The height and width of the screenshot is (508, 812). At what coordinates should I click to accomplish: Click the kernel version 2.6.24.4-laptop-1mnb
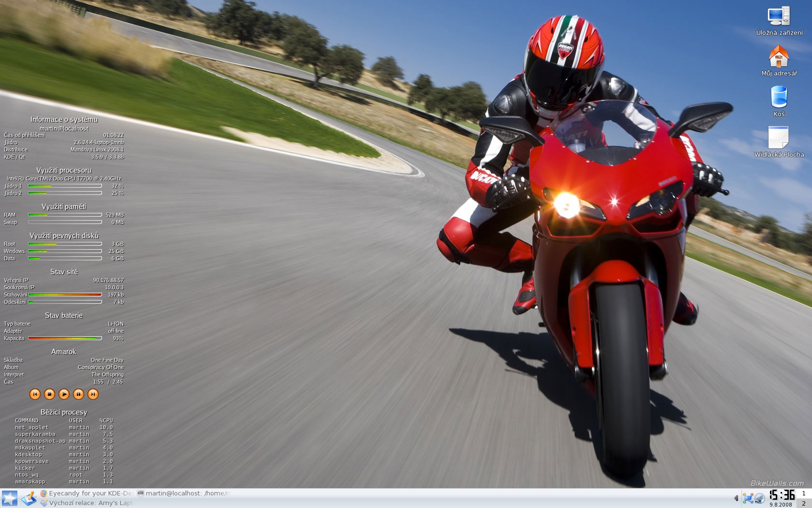(99, 142)
